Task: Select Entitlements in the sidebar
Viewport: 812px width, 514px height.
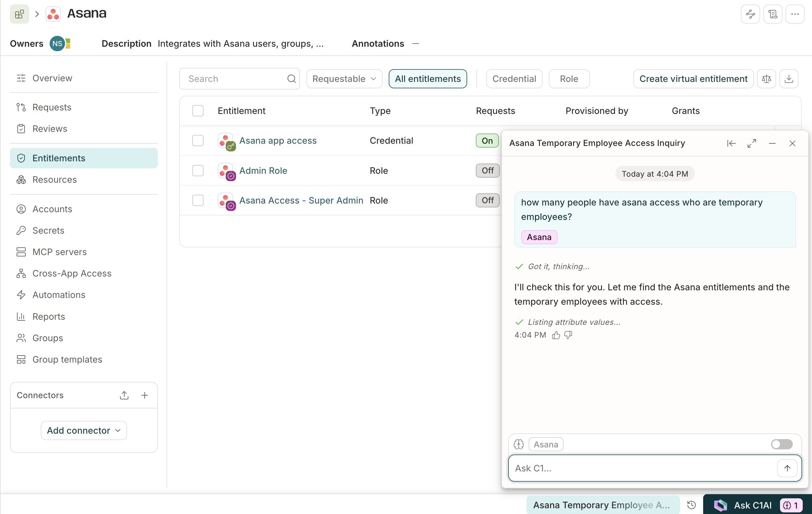Action: click(84, 158)
